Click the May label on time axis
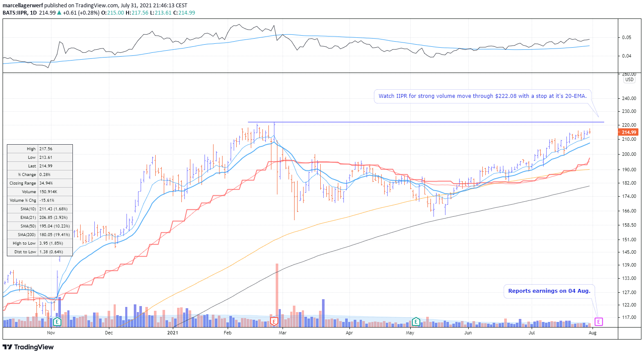 410,333
